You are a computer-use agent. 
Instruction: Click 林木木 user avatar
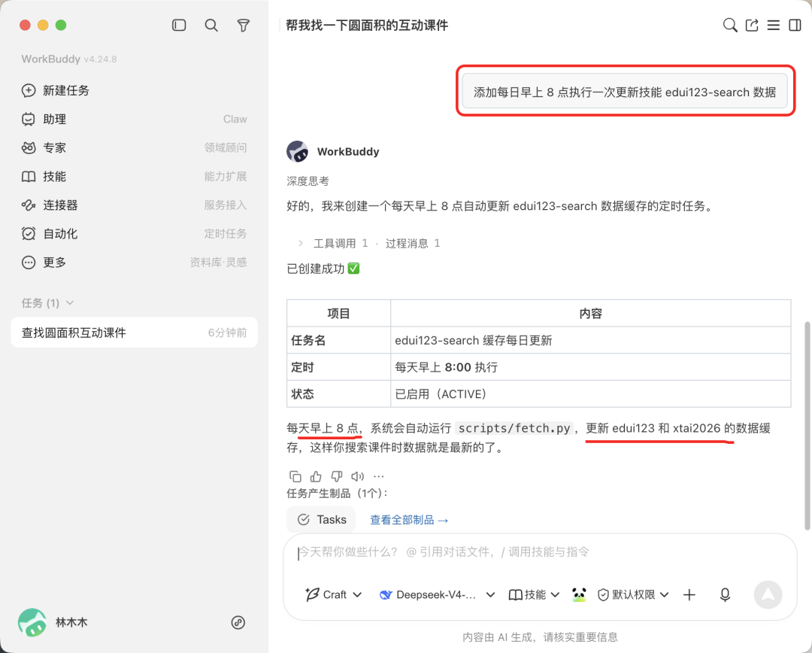click(x=32, y=622)
